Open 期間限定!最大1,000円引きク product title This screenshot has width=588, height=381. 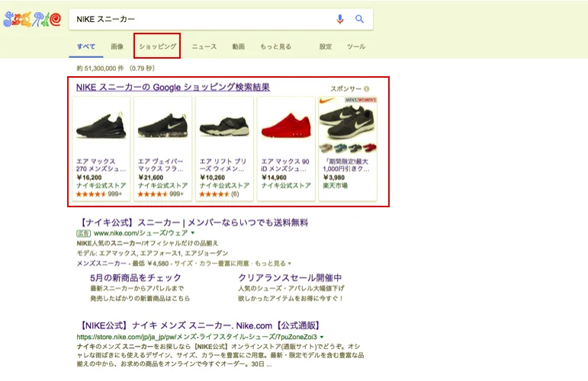346,165
